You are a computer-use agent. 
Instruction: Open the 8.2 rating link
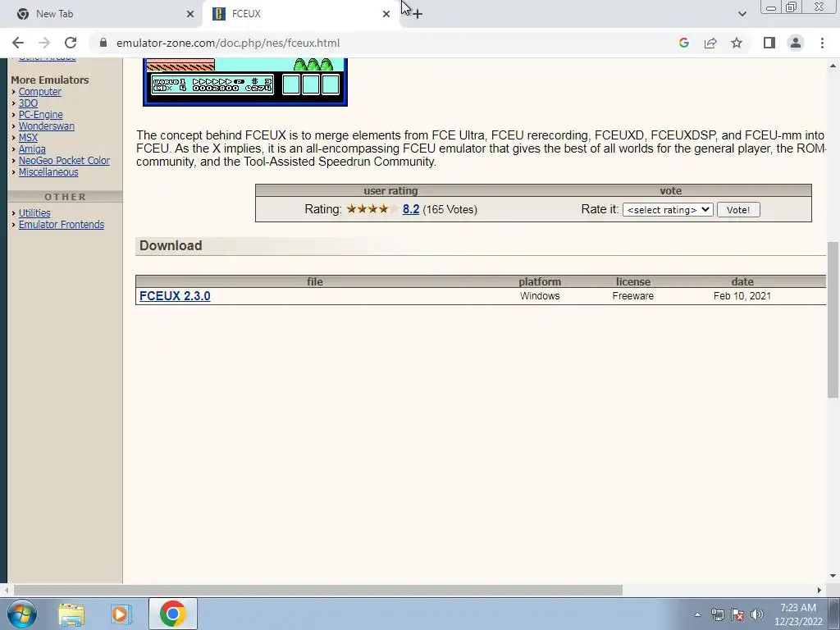[411, 209]
